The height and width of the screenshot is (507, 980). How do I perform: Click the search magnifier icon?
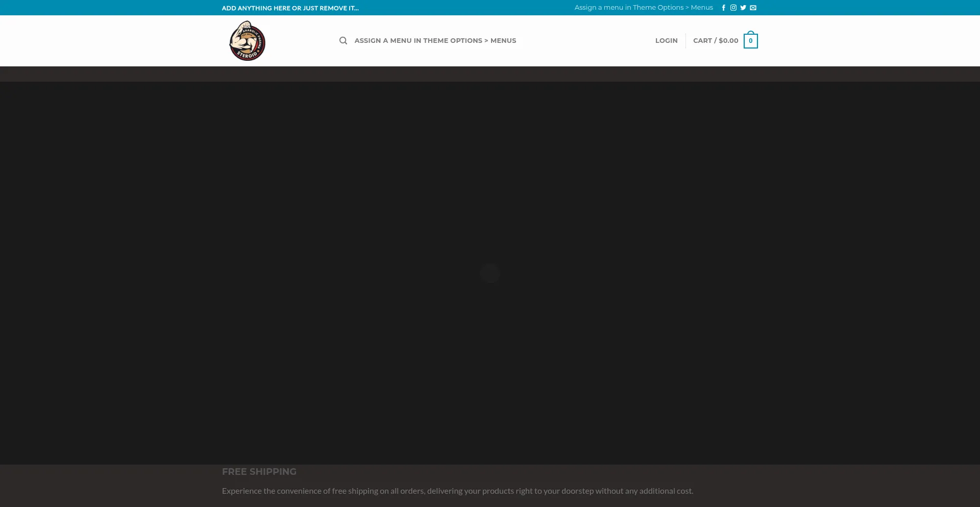coord(343,41)
